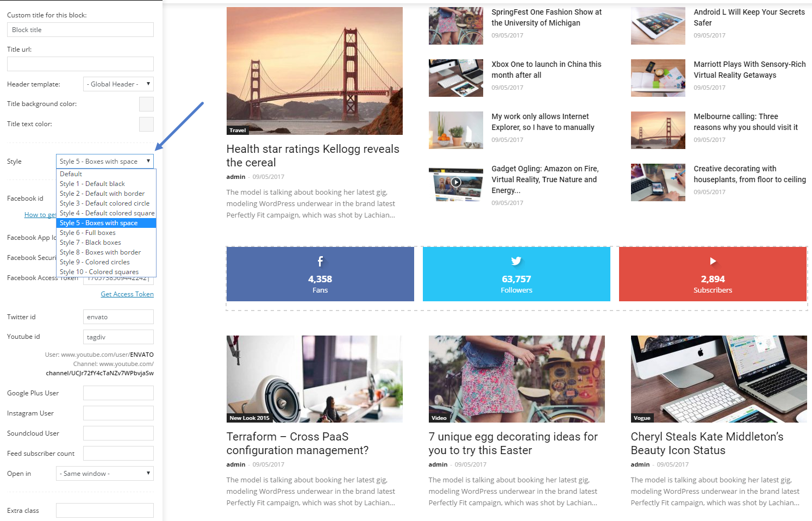Choose Style 9 - Colored circles

[107, 262]
